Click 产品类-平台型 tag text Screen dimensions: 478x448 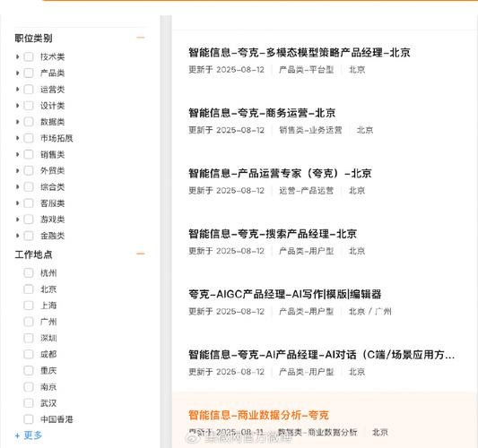(x=306, y=70)
